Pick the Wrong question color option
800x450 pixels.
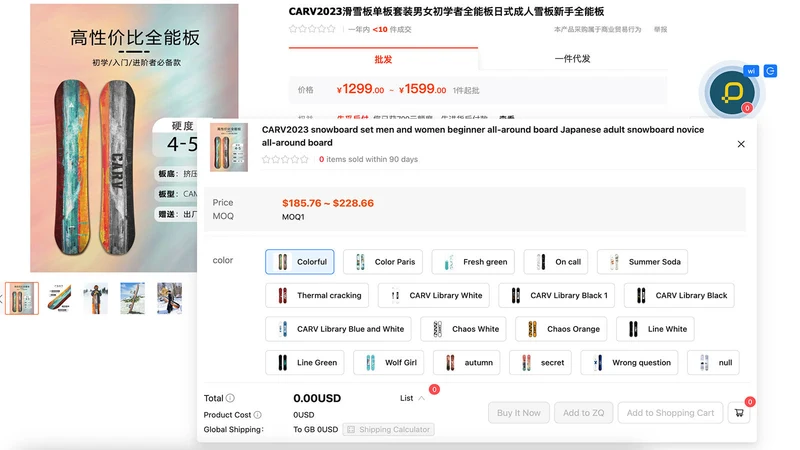630,363
